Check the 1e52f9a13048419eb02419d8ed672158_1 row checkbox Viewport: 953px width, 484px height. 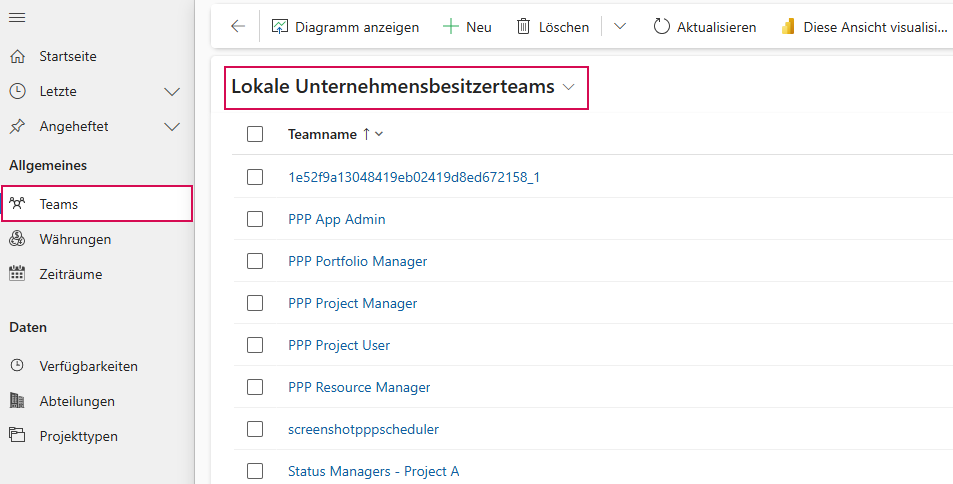(255, 177)
